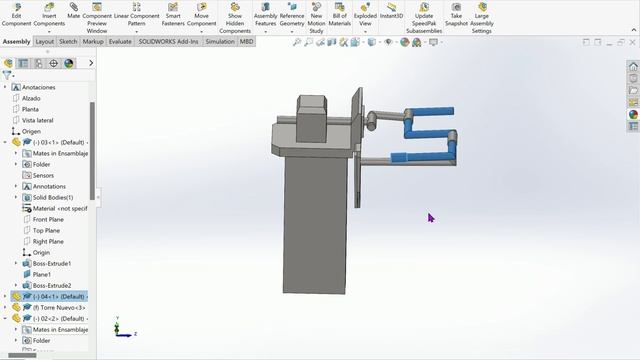Open FeatureManager design tree tab
This screenshot has width=640, height=360.
[x=8, y=63]
